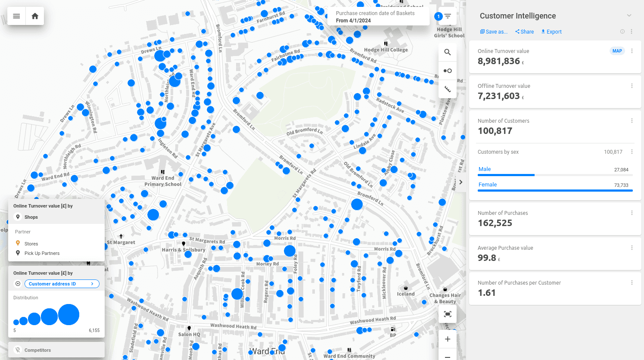Click the Home icon next to the menu

(34, 16)
